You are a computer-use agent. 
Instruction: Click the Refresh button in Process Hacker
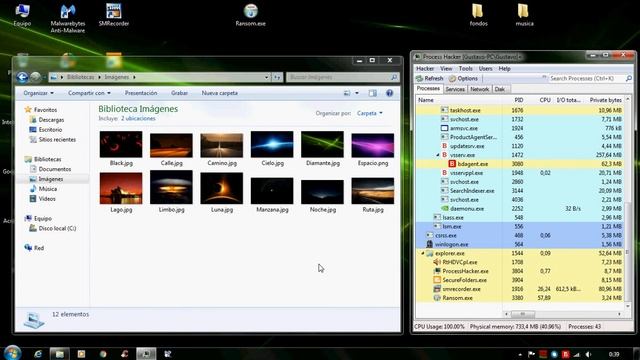click(429, 78)
